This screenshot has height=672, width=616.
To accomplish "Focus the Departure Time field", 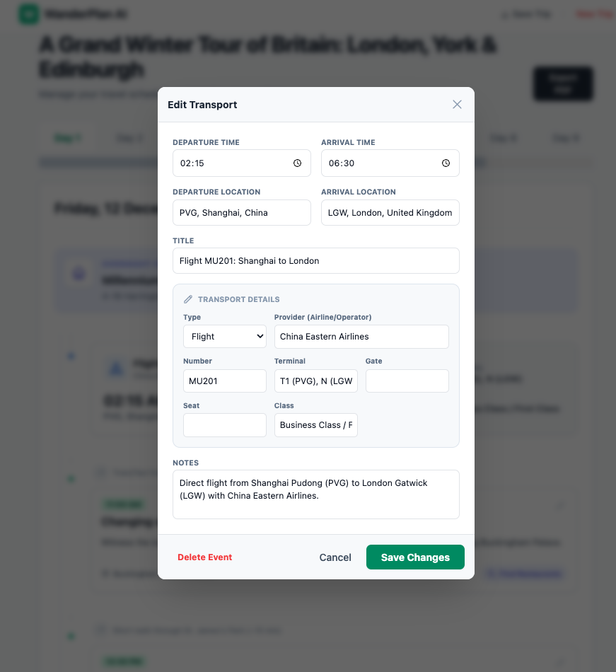I will coord(242,163).
